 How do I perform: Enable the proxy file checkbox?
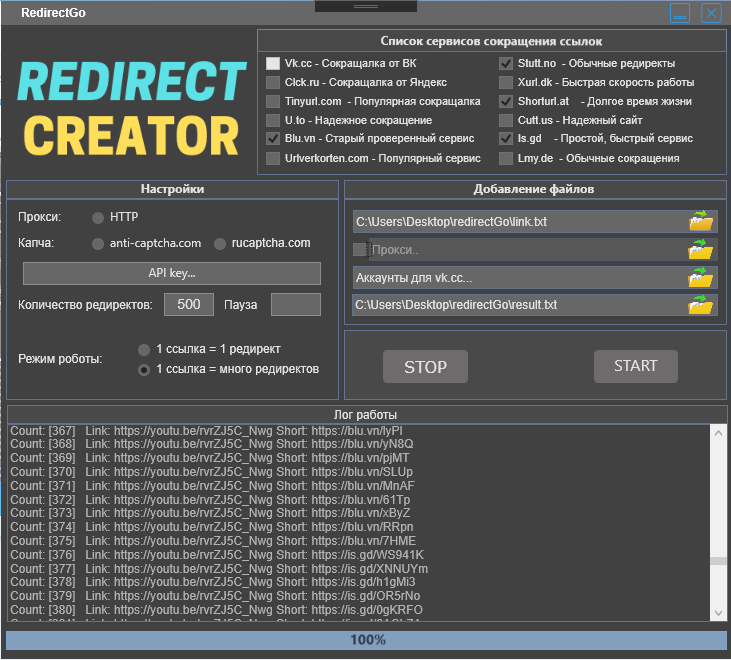(x=360, y=249)
